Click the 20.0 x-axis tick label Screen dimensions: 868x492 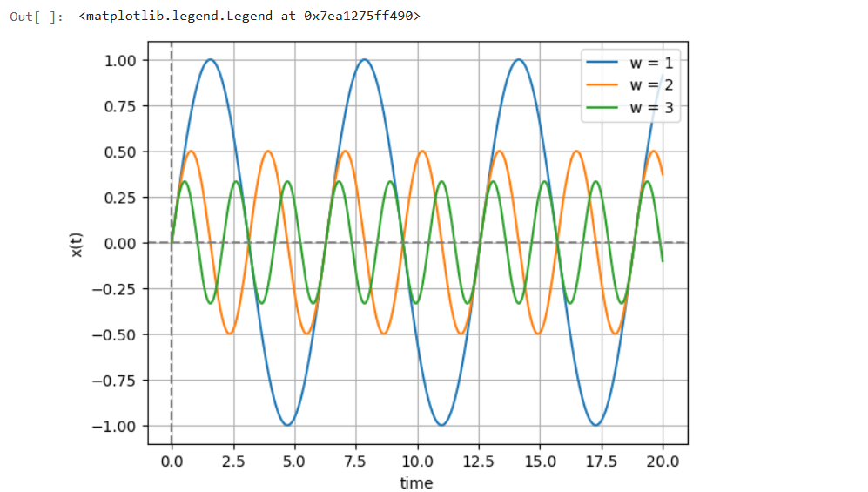[x=663, y=462]
